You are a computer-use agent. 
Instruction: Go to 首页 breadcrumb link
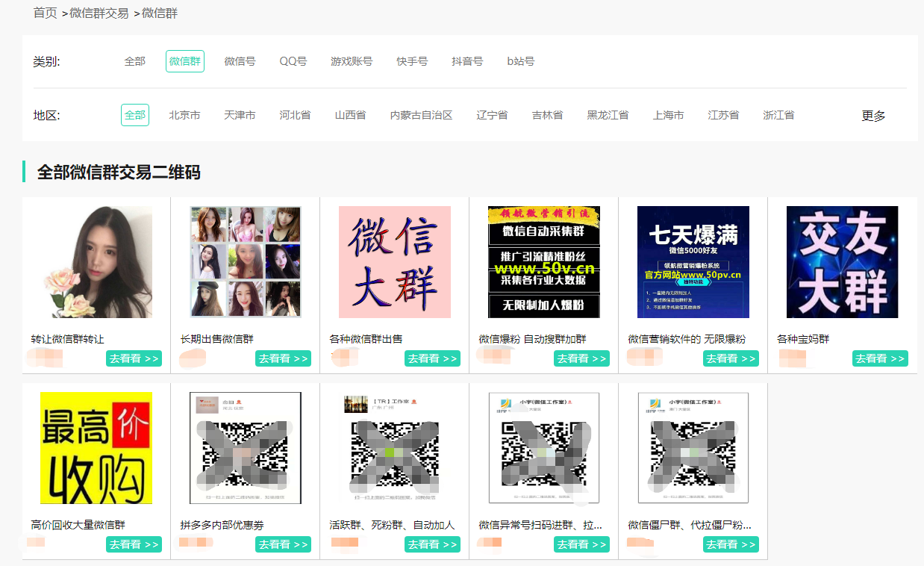[45, 13]
